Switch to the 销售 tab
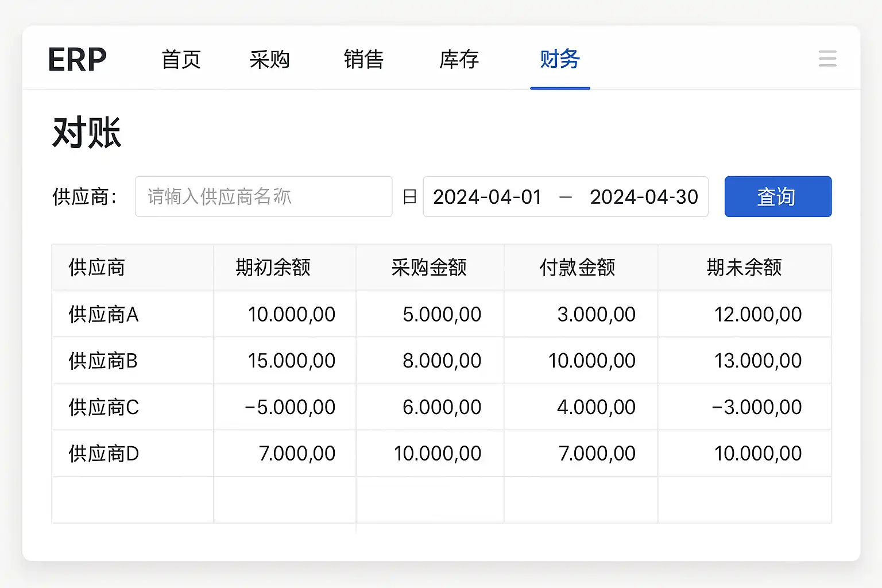The height and width of the screenshot is (588, 882). pos(363,60)
